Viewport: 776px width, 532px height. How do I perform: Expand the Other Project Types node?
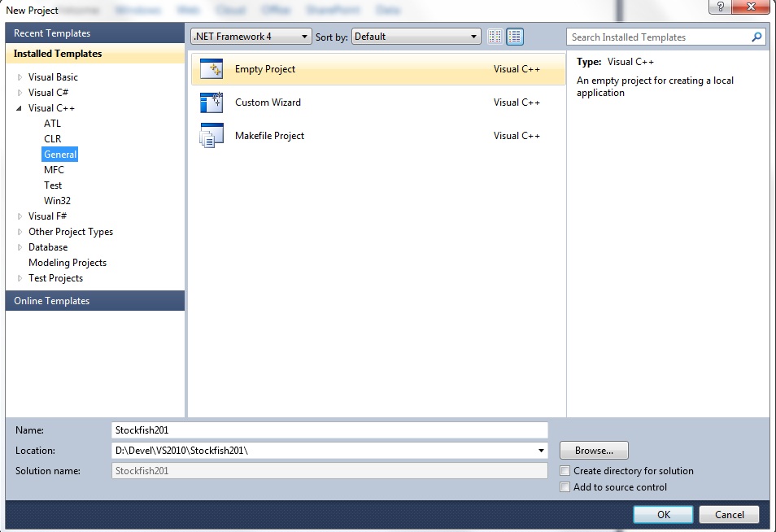click(20, 232)
